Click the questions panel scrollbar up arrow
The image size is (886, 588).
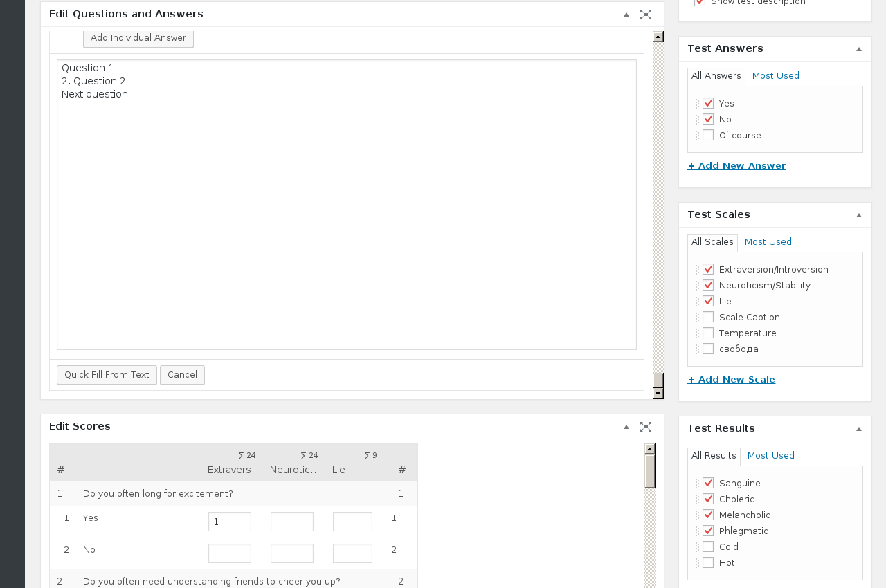click(658, 37)
